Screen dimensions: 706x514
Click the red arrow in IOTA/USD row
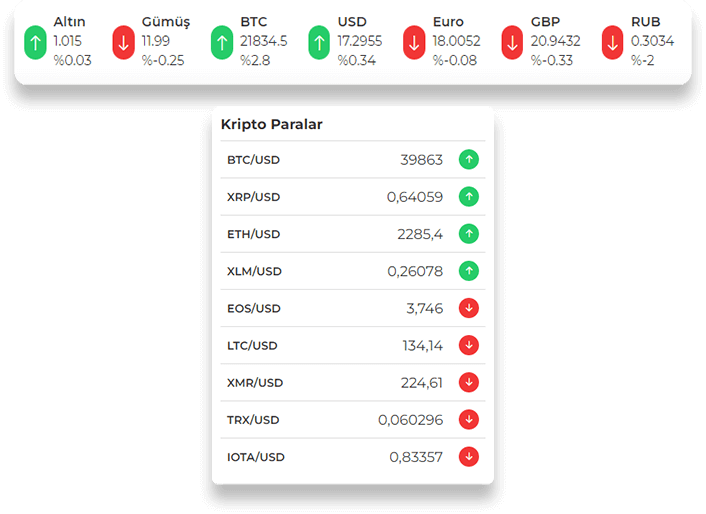pyautogui.click(x=468, y=457)
